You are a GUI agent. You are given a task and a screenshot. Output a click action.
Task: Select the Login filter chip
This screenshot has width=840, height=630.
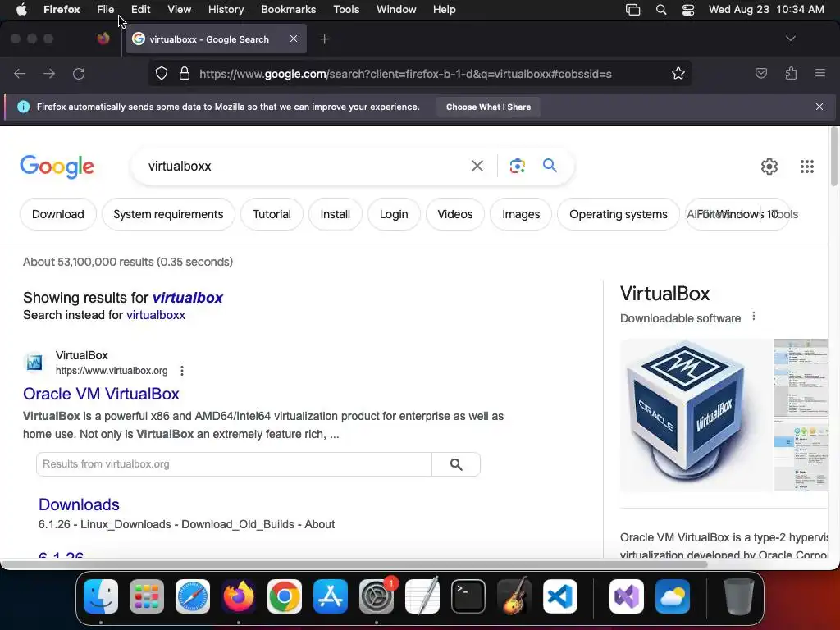click(x=394, y=214)
